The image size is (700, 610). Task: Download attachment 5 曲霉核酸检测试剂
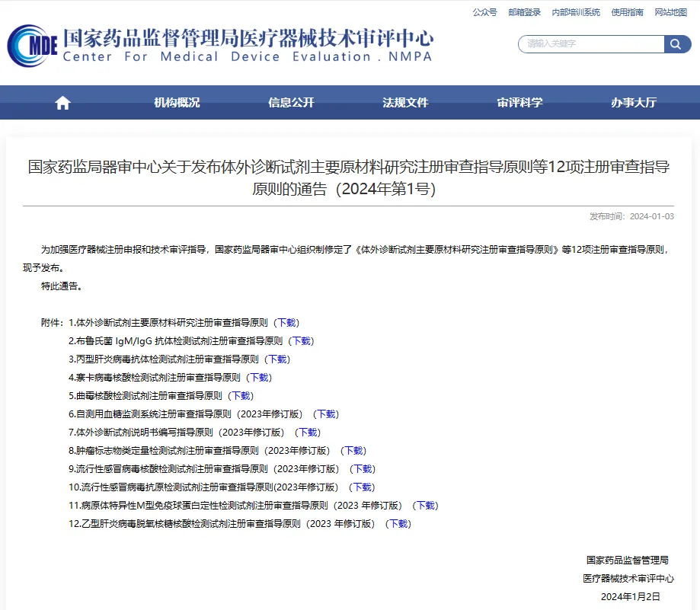click(x=241, y=396)
